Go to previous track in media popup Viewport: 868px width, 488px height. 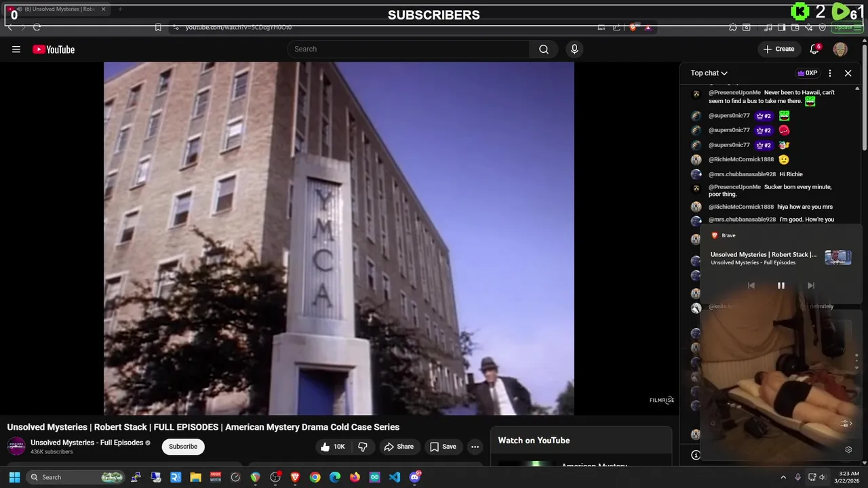tap(751, 285)
